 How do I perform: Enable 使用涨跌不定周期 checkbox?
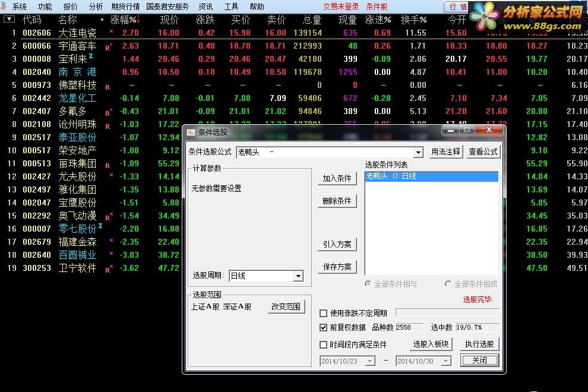tap(323, 313)
